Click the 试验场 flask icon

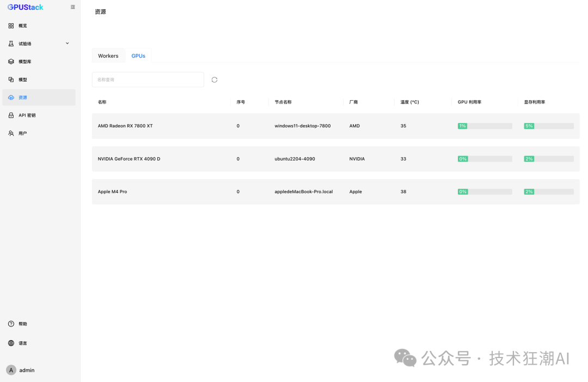tap(11, 44)
